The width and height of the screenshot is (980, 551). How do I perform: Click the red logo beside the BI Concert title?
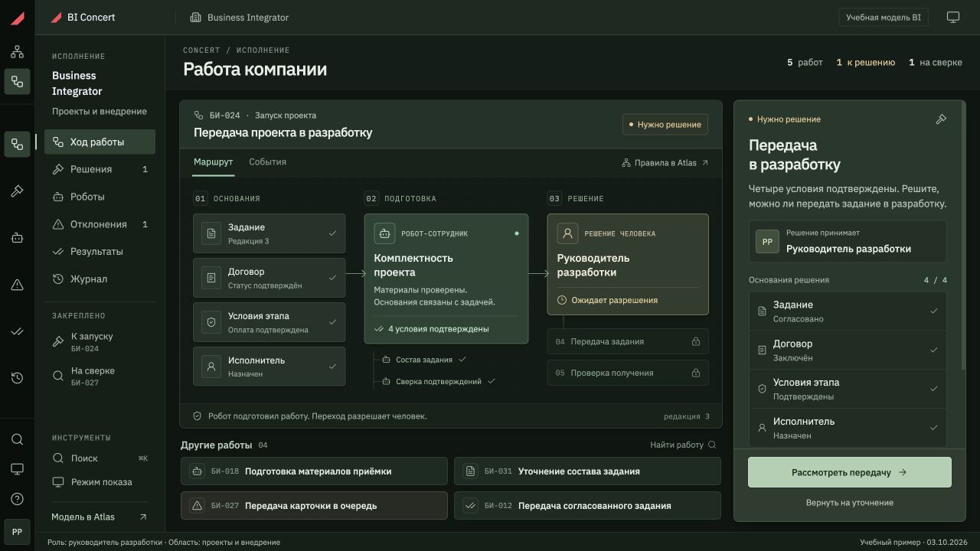click(x=56, y=17)
